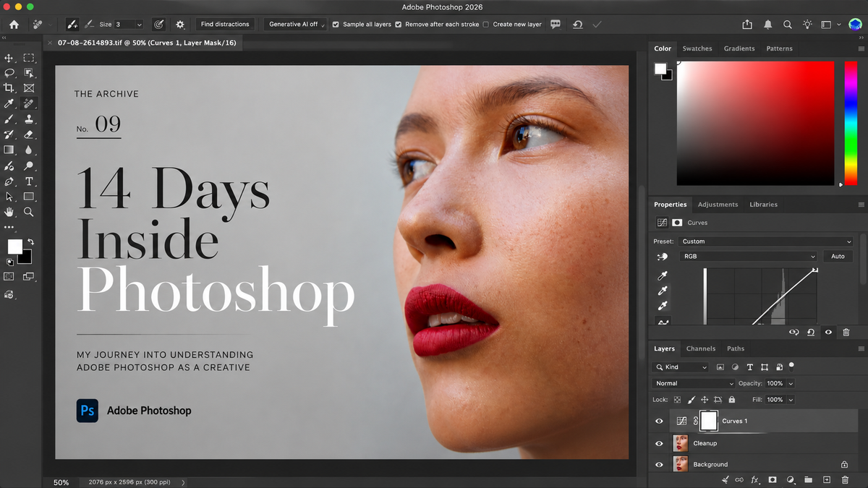This screenshot has width=868, height=488.
Task: Select the Brush tool
Action: pyautogui.click(x=9, y=119)
